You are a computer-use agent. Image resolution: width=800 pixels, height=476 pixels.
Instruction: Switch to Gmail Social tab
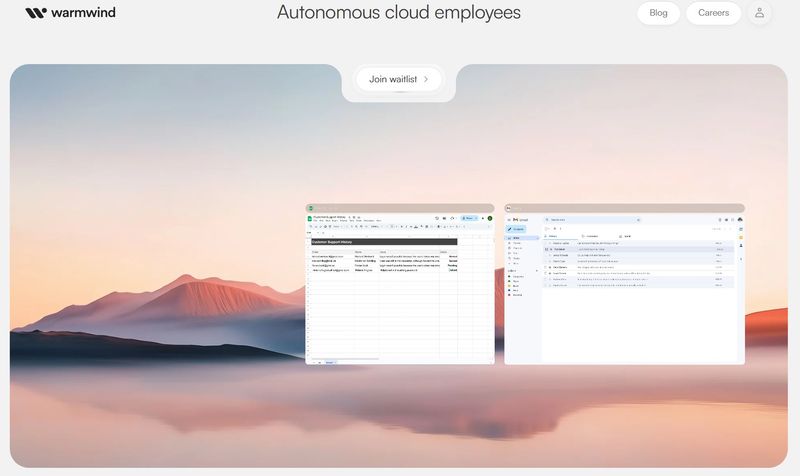[627, 236]
